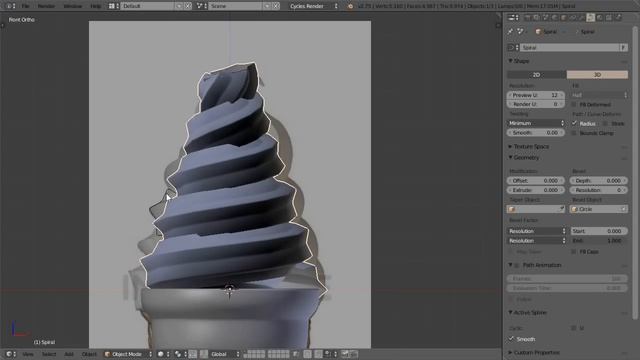
Task: Click the OpenGL render image icon
Action: [x=345, y=354]
